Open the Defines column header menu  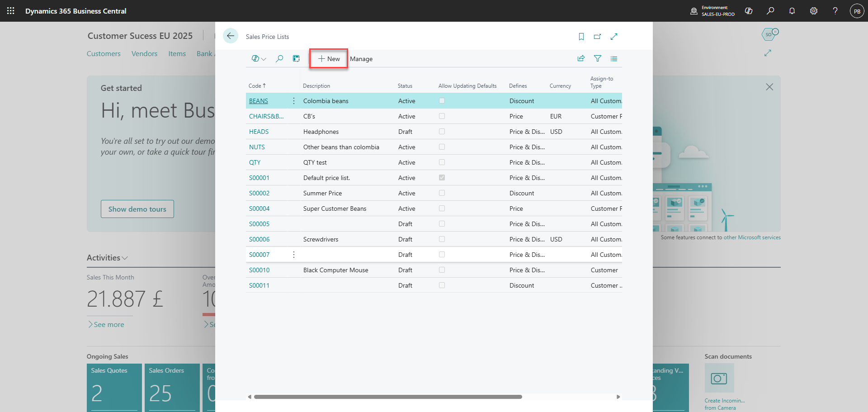coord(518,86)
